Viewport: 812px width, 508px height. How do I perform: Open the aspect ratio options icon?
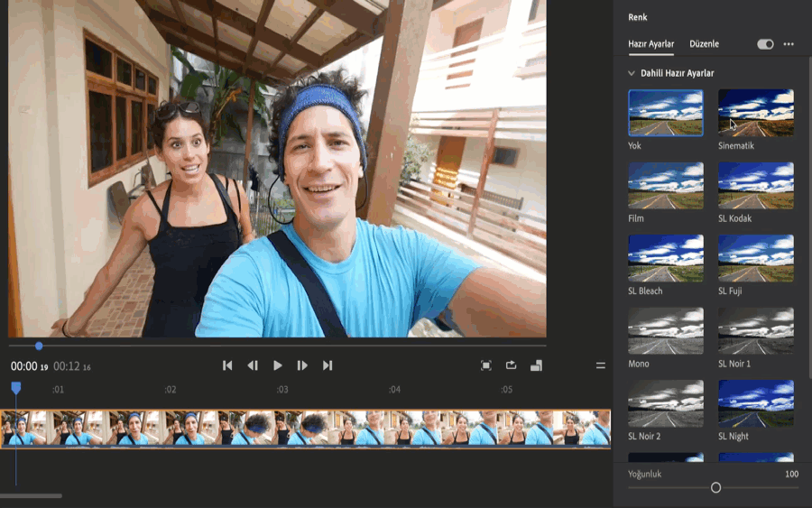pos(536,365)
